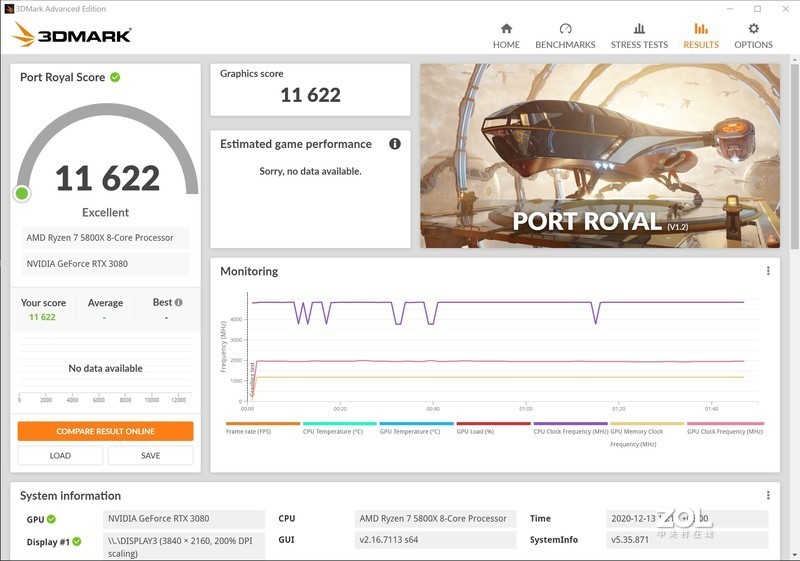Click the SAVE button
Image resolution: width=800 pixels, height=561 pixels.
point(151,455)
